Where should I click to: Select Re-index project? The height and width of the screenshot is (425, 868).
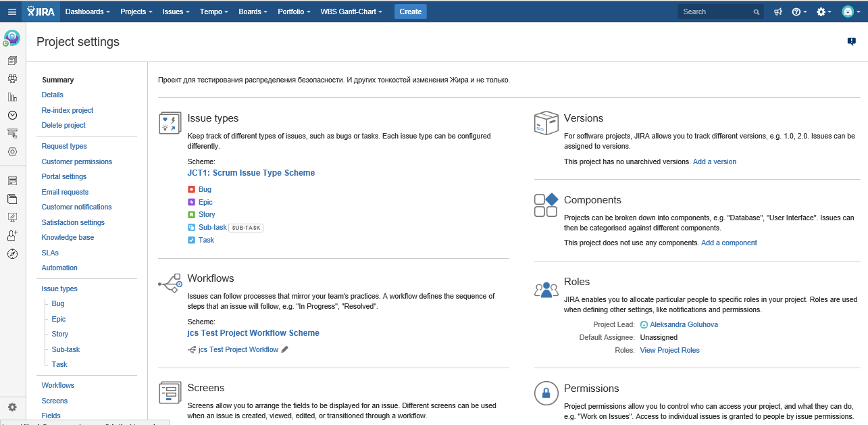(x=68, y=110)
